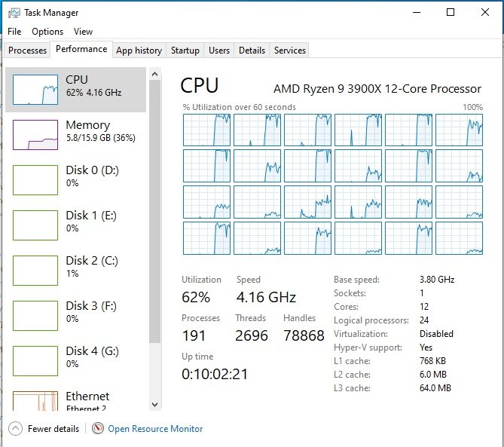The height and width of the screenshot is (447, 504).
Task: Click the L2 cache 6.0 MB value
Action: [x=433, y=375]
